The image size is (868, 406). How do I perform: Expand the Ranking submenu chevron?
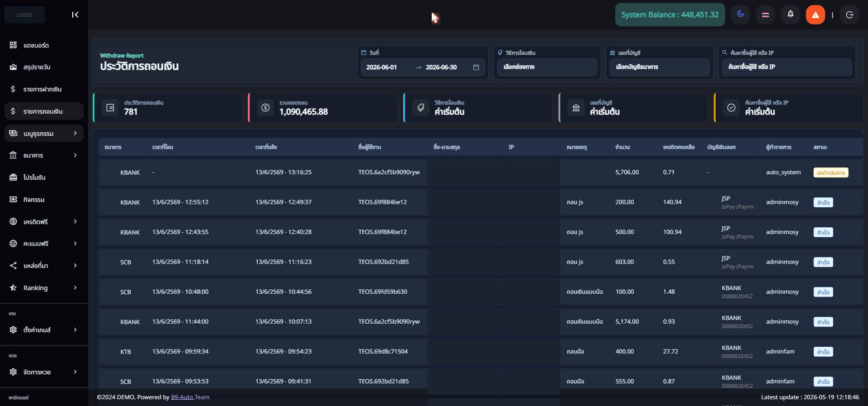(75, 287)
